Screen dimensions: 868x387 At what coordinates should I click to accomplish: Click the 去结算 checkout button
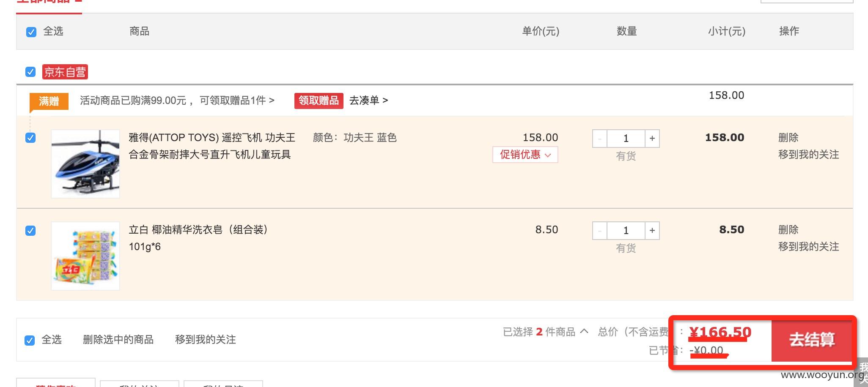point(812,340)
